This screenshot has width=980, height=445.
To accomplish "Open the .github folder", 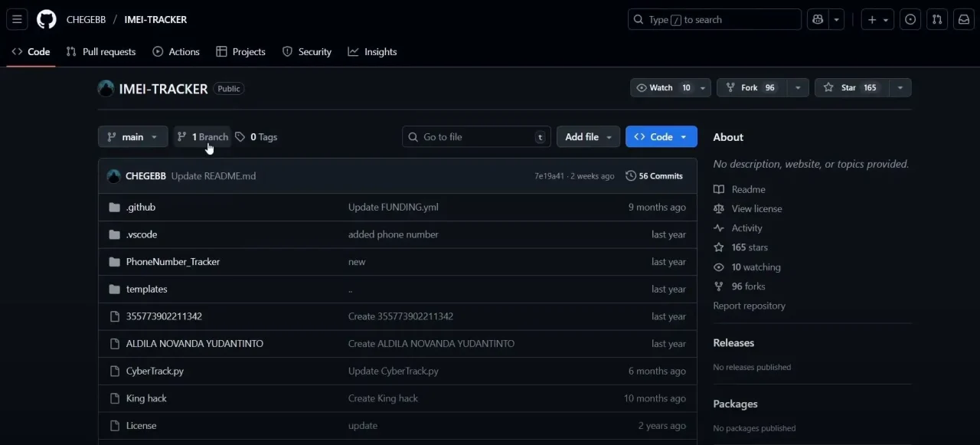I will [x=141, y=207].
